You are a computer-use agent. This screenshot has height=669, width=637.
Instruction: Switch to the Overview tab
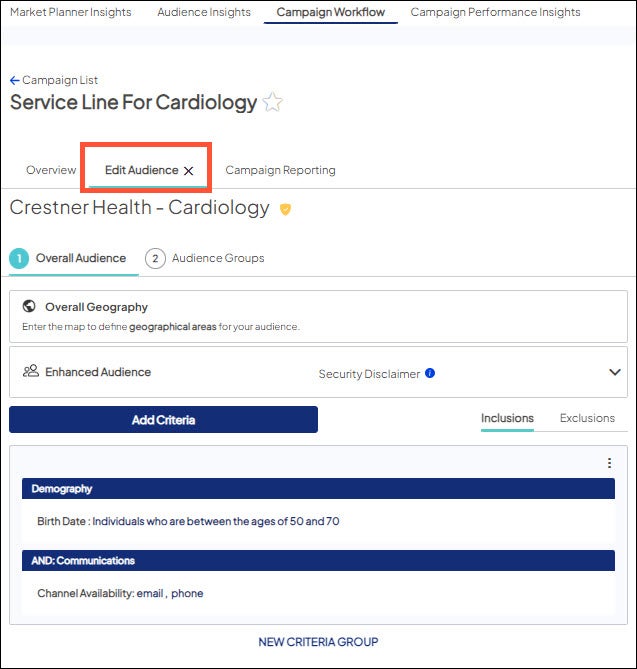pos(51,170)
